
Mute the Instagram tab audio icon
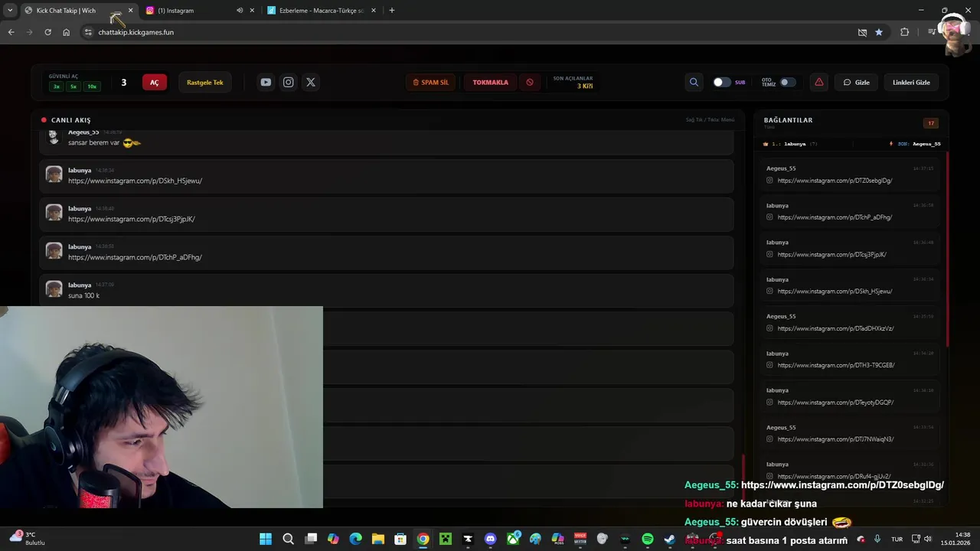240,11
